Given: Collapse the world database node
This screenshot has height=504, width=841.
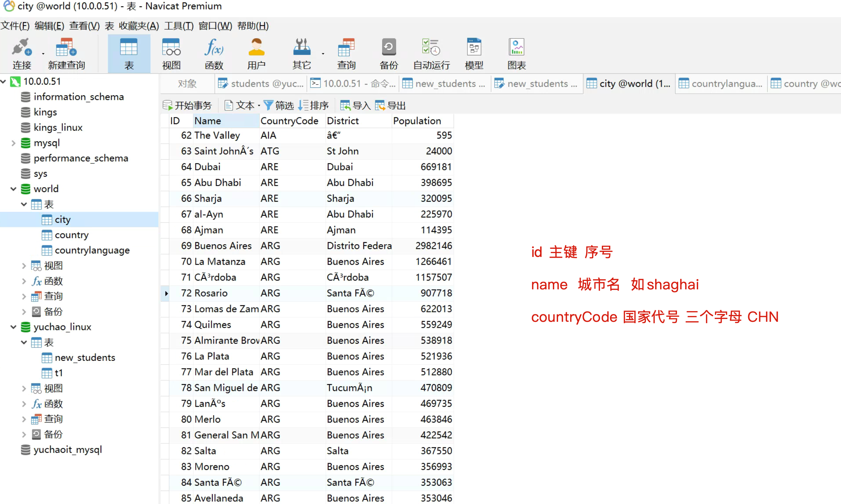Looking at the screenshot, I should [13, 189].
